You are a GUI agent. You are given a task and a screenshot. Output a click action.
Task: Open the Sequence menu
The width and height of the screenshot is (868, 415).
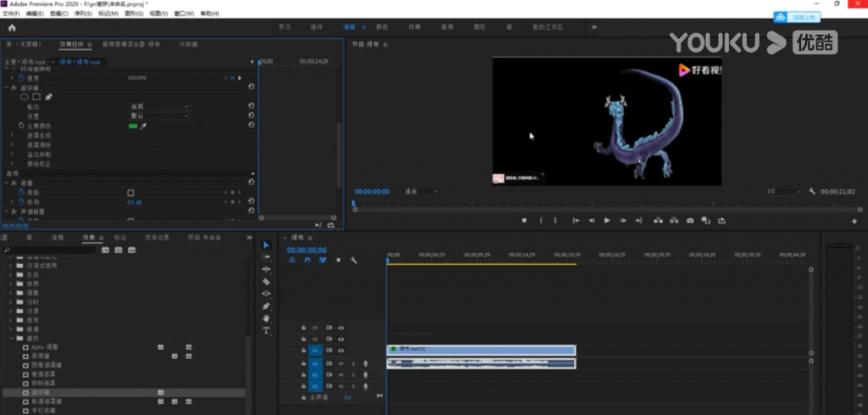tap(82, 14)
